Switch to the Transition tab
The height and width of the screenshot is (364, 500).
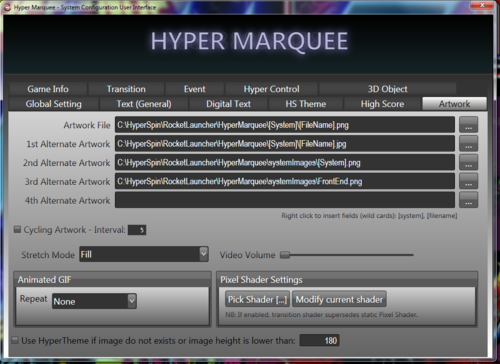pyautogui.click(x=126, y=89)
